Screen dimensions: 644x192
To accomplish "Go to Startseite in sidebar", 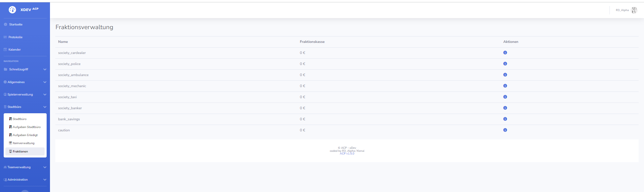I will 16,24.
